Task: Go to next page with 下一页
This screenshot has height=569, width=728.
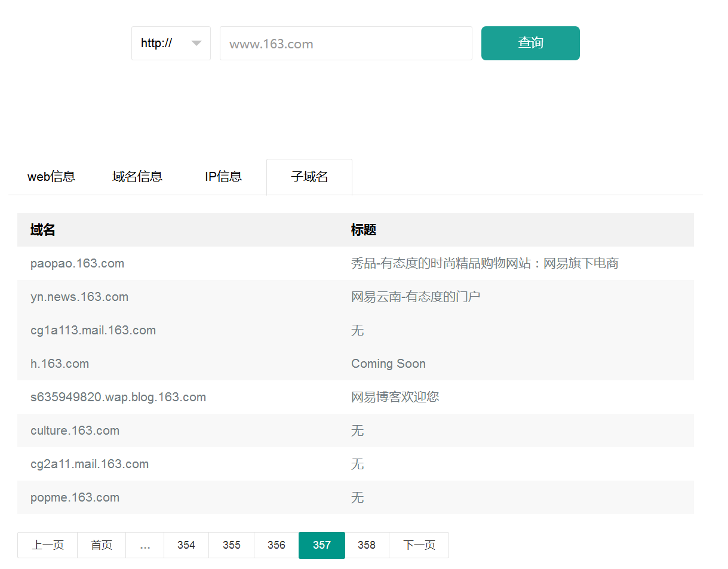Action: coord(419,545)
